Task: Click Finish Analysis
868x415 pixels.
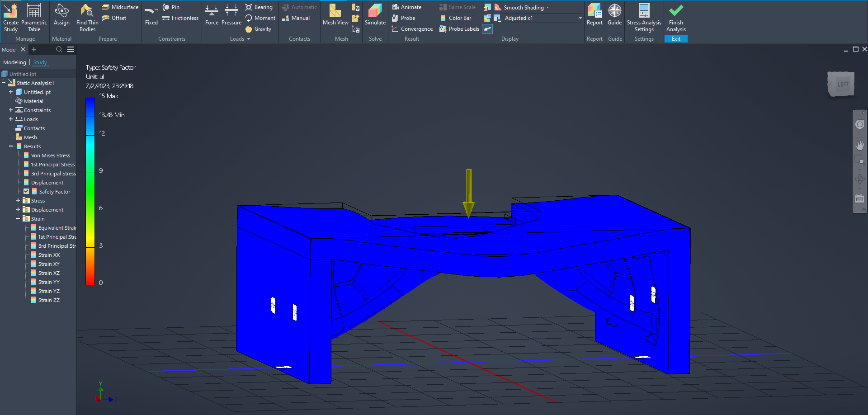Action: 676,18
